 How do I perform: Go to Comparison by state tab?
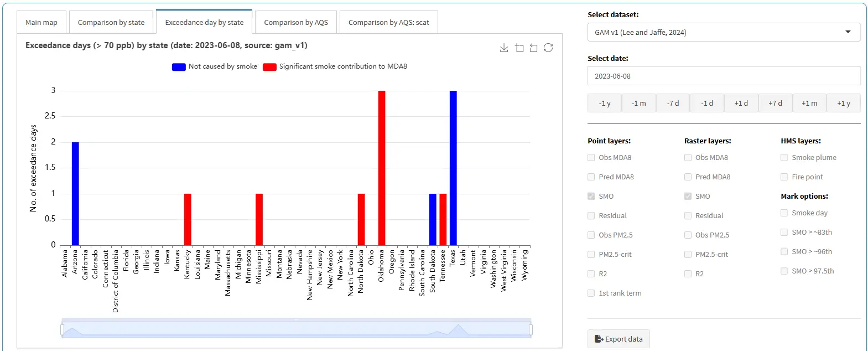[111, 23]
